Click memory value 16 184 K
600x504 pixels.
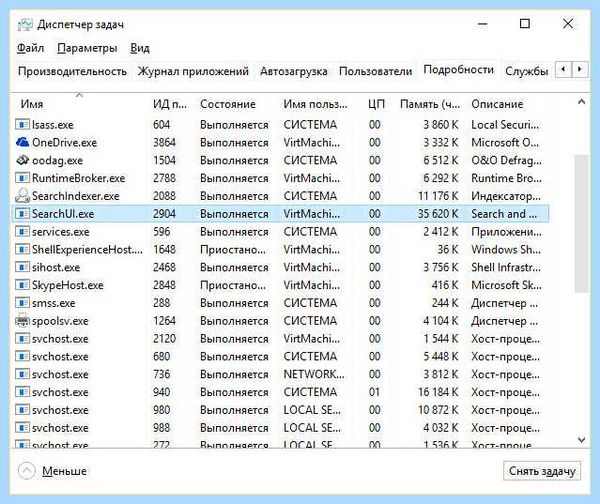pos(438,392)
